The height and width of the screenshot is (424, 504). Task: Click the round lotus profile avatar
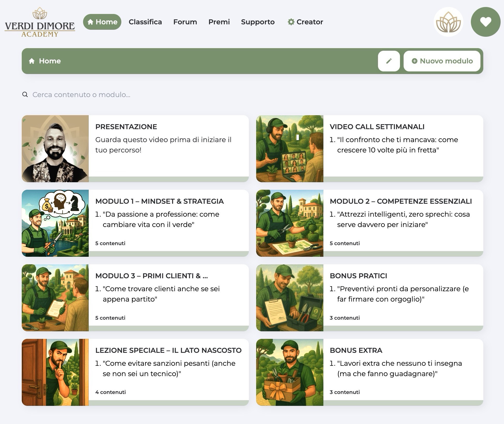[448, 22]
